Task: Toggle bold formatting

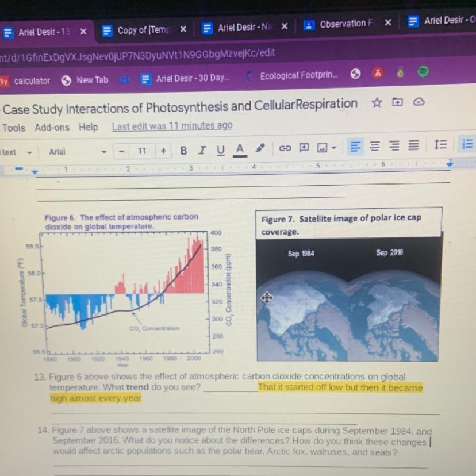Action: pos(183,150)
